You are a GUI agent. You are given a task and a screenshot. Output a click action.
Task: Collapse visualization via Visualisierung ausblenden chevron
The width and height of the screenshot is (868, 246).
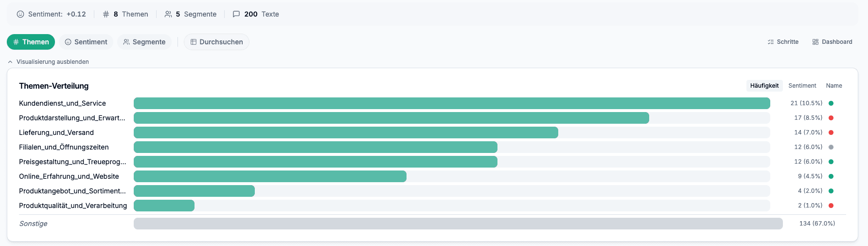pyautogui.click(x=10, y=62)
